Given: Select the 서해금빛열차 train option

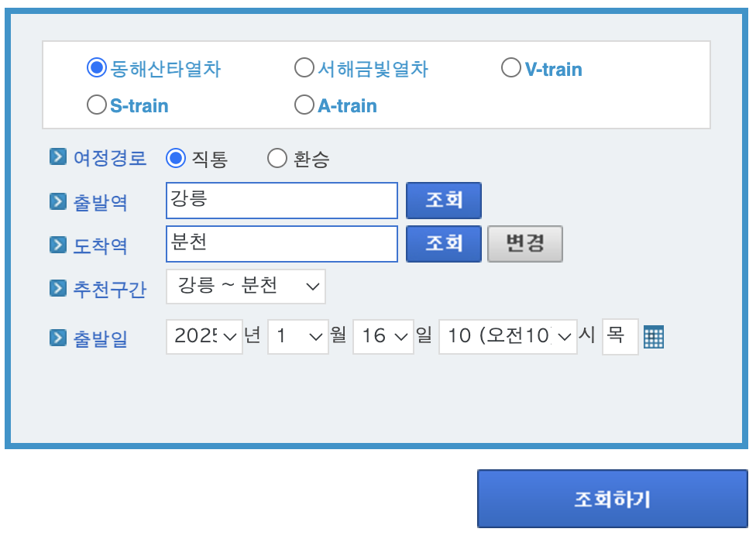Looking at the screenshot, I should tap(304, 67).
